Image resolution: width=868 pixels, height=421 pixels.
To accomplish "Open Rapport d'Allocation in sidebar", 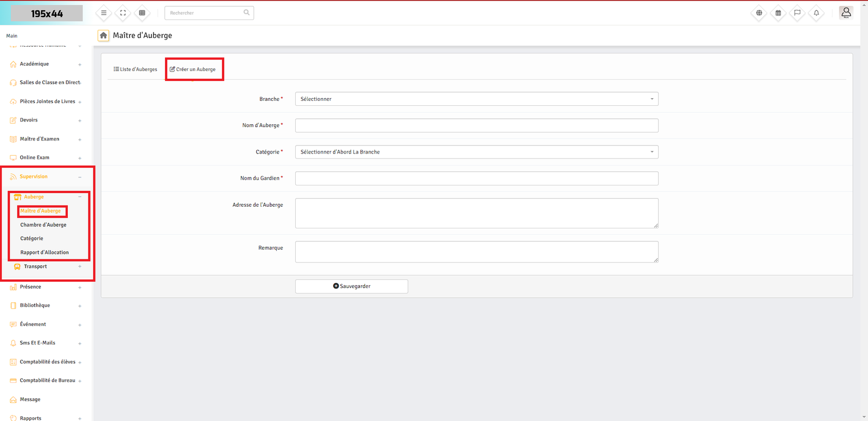I will coord(44,252).
